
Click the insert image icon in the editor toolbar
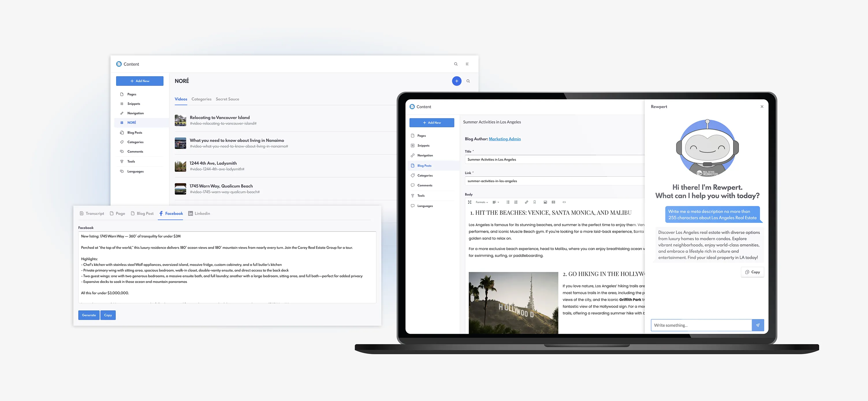tap(545, 202)
